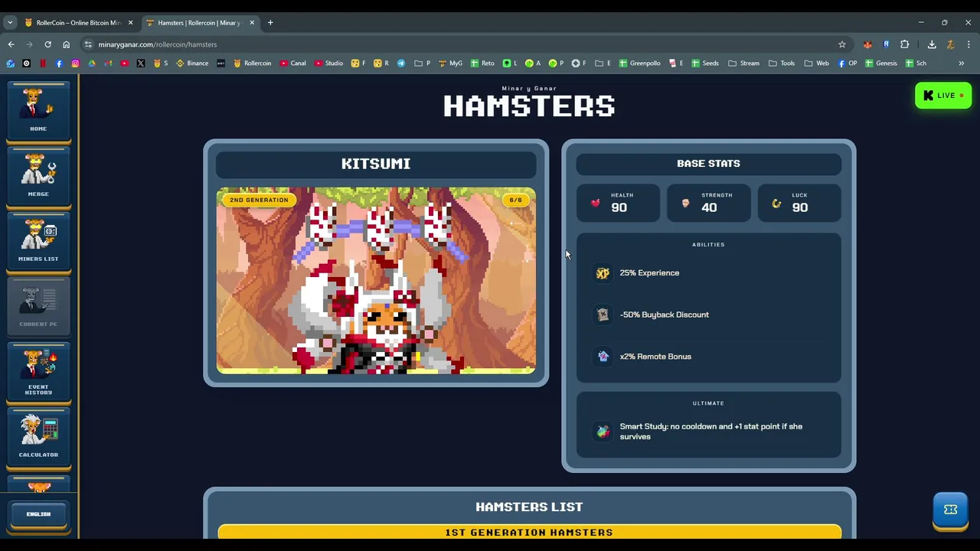Click the Remote Bonus ability icon

point(603,357)
